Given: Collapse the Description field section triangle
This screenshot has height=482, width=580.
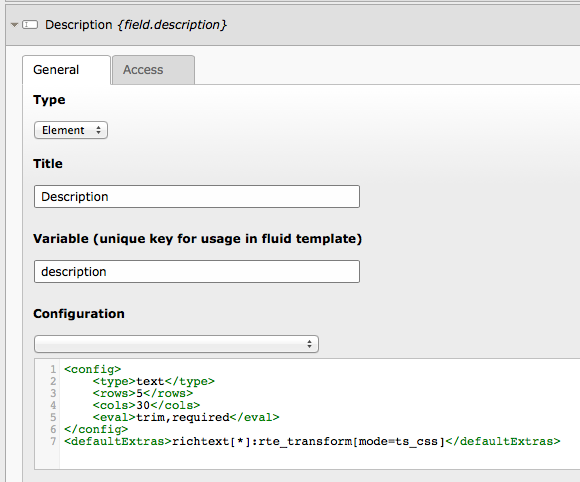Looking at the screenshot, I should click(x=14, y=25).
